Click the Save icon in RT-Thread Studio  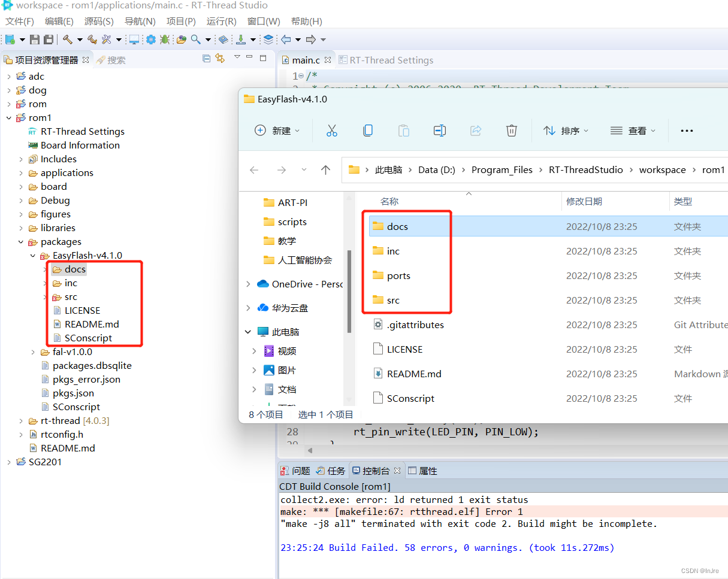coord(35,40)
